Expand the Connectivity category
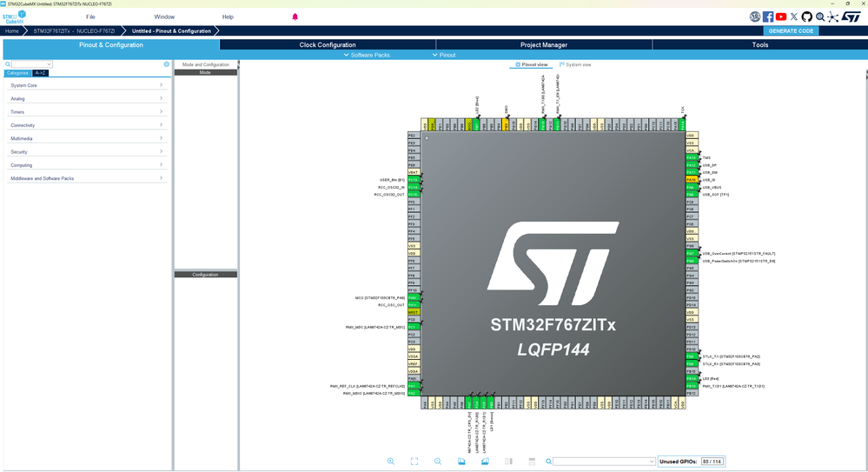The image size is (868, 472). tap(86, 125)
